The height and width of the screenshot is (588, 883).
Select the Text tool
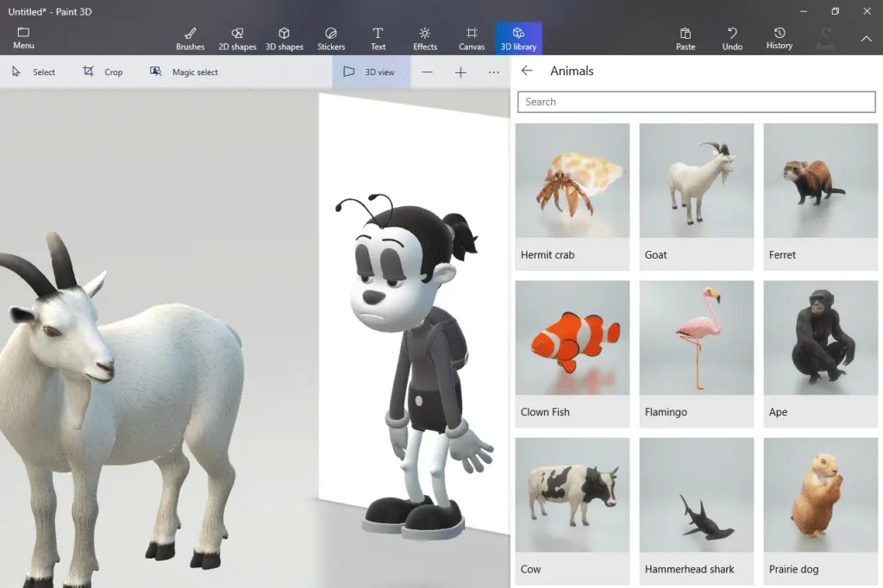(378, 39)
